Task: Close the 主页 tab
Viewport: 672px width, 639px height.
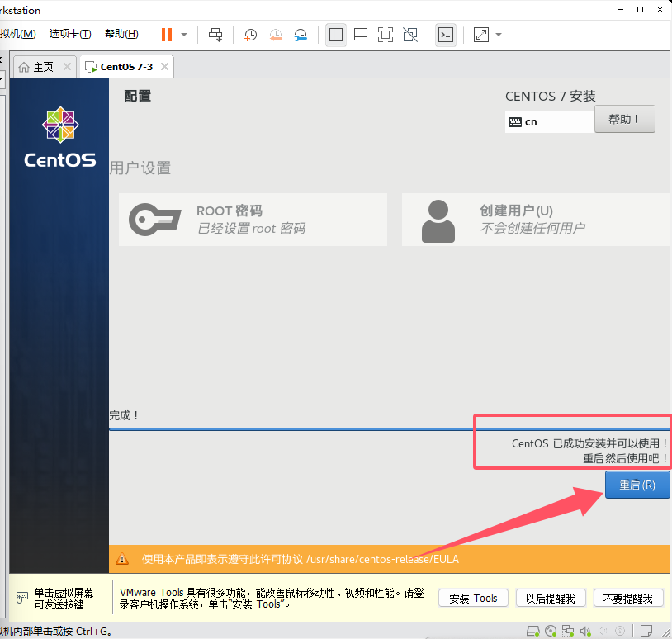Action: 67,66
